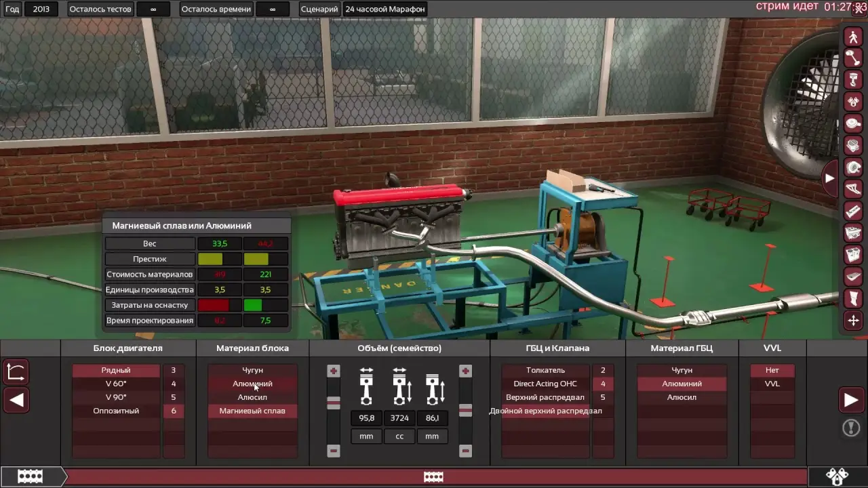Viewport: 868px width, 488px height.
Task: Open the exhaust headers section icon
Action: [852, 189]
